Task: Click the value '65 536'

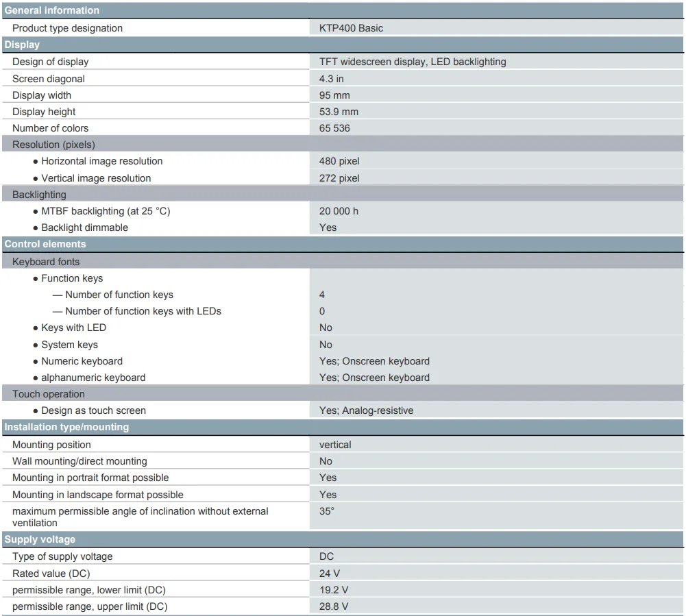Action: 334,128
